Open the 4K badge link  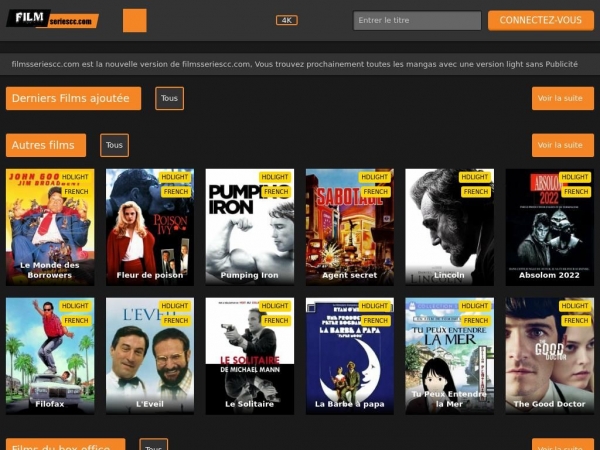coord(287,20)
